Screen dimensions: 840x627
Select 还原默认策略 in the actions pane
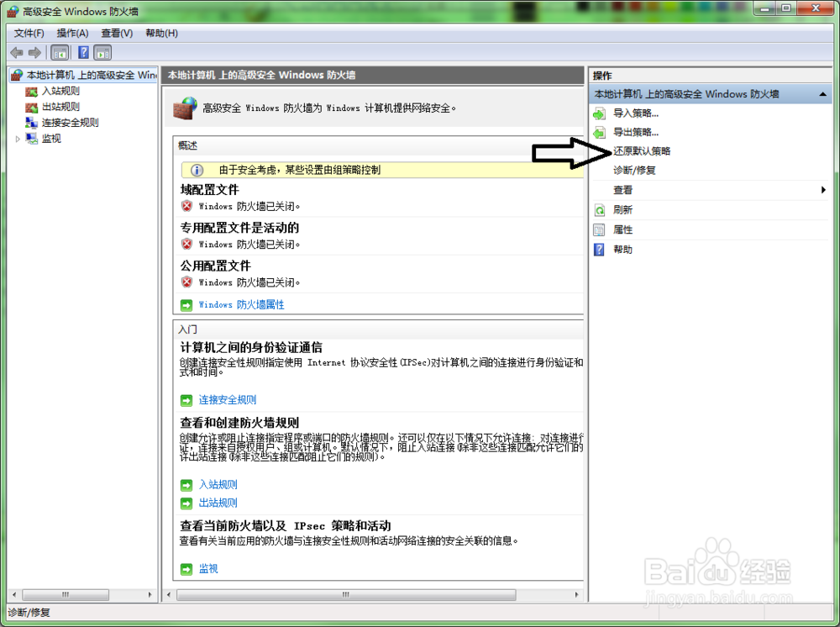tap(642, 151)
